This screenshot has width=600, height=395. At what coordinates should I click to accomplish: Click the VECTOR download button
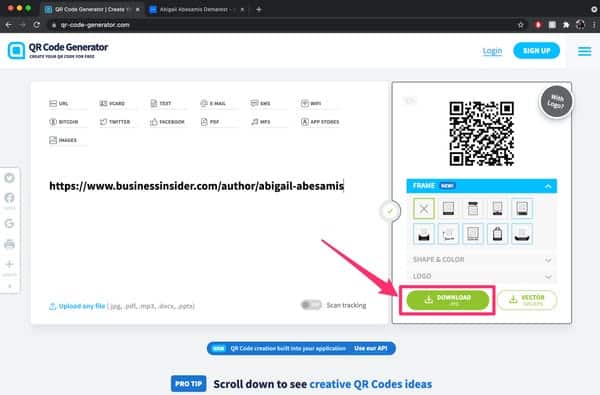pos(527,300)
